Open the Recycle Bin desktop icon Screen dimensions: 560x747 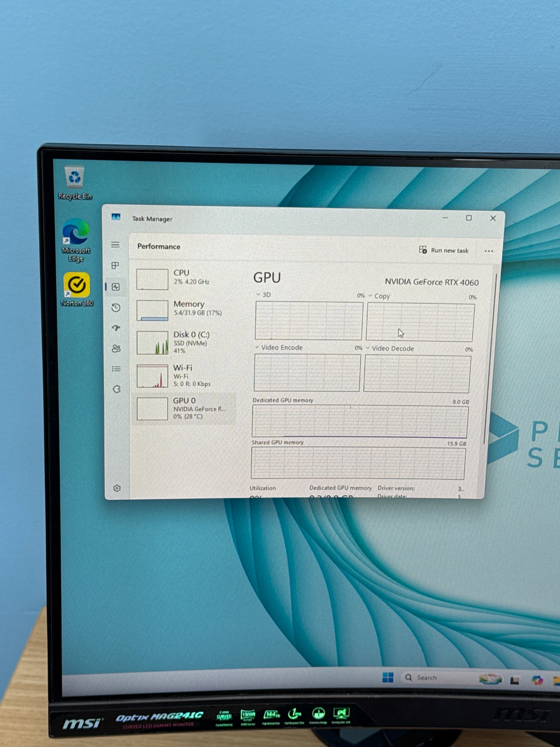[75, 183]
